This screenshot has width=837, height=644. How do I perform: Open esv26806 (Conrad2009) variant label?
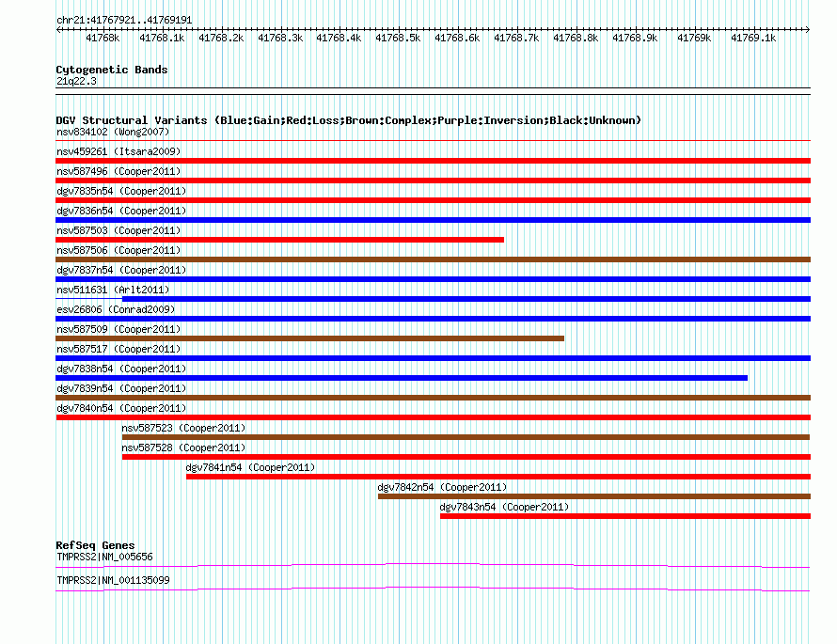click(x=116, y=309)
